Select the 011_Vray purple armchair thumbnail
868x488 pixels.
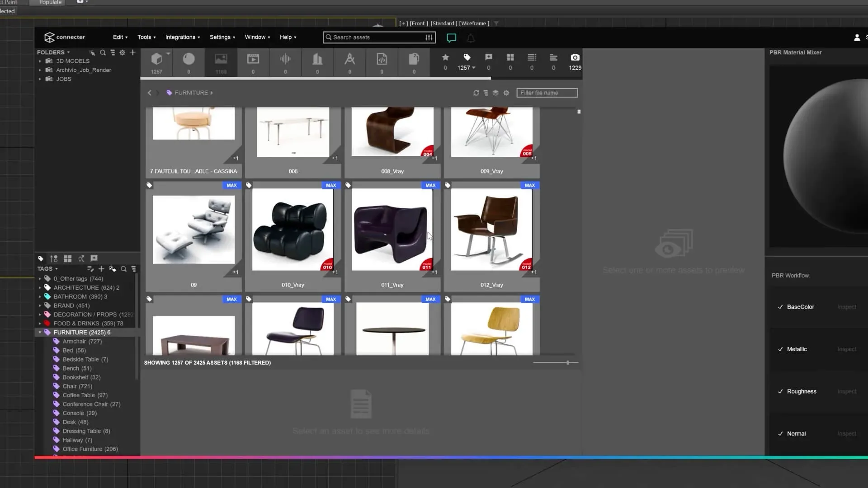pos(392,230)
